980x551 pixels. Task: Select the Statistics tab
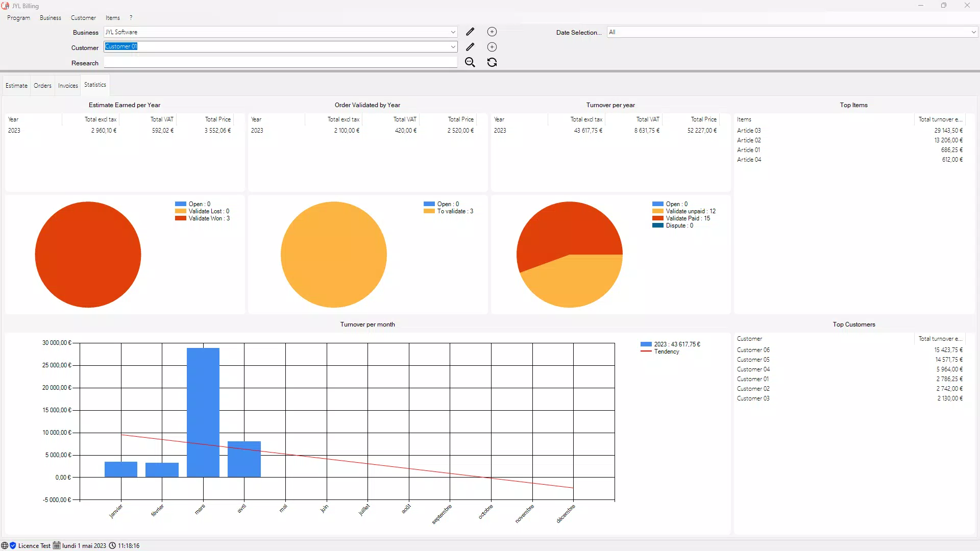pos(95,85)
